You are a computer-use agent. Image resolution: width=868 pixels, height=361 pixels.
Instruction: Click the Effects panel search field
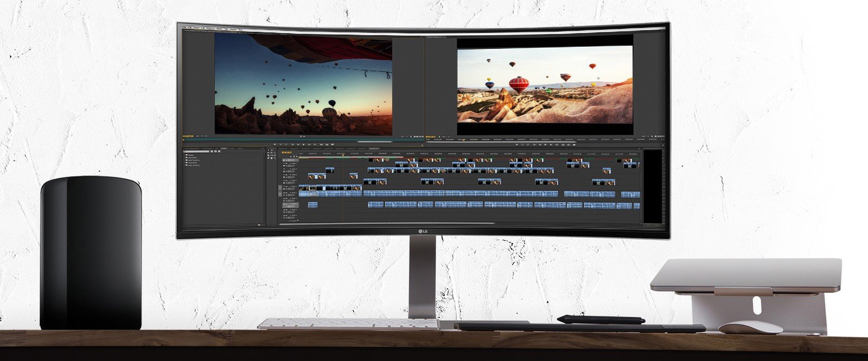[196, 151]
